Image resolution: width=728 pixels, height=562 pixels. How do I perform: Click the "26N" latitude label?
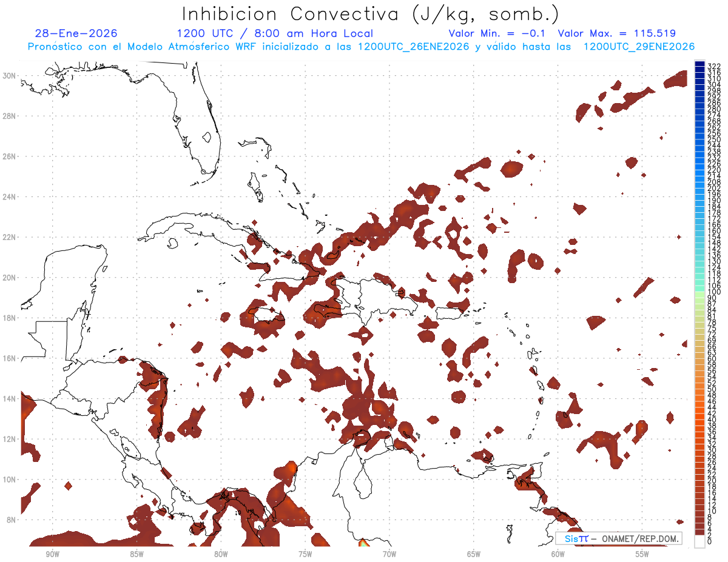pyautogui.click(x=10, y=156)
